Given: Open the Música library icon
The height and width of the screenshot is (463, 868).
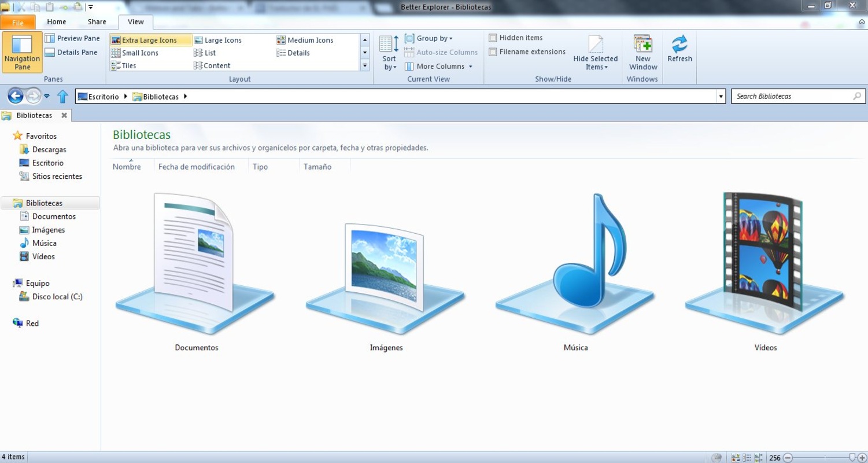Looking at the screenshot, I should tap(575, 272).
